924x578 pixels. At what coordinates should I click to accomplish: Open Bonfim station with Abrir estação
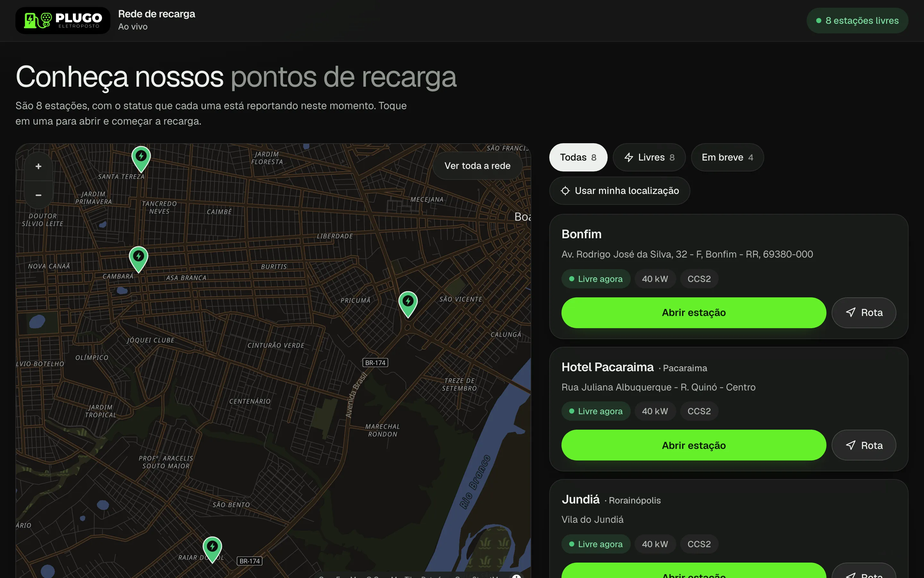pyautogui.click(x=693, y=313)
